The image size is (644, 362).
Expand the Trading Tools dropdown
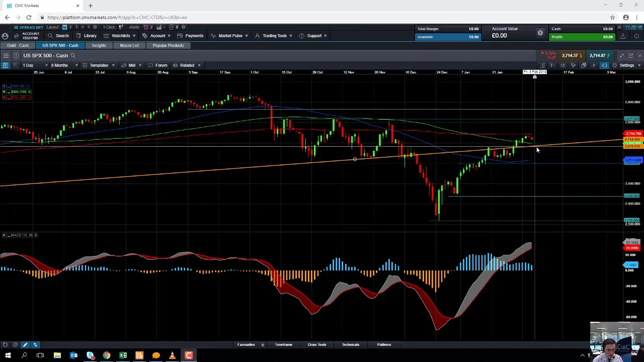click(x=273, y=36)
